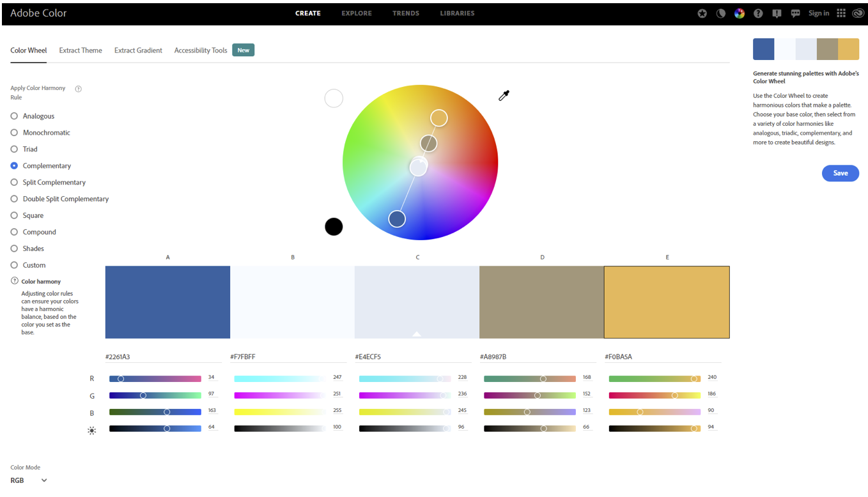Click the exclamation feedback icon in header
868x497 pixels.
(777, 13)
